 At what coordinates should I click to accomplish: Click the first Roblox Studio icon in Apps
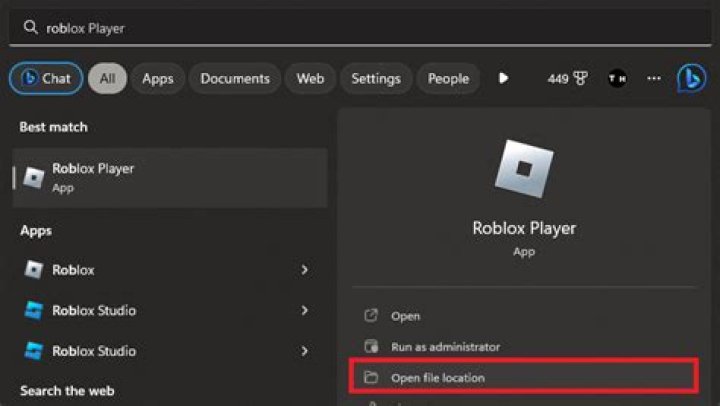click(34, 310)
